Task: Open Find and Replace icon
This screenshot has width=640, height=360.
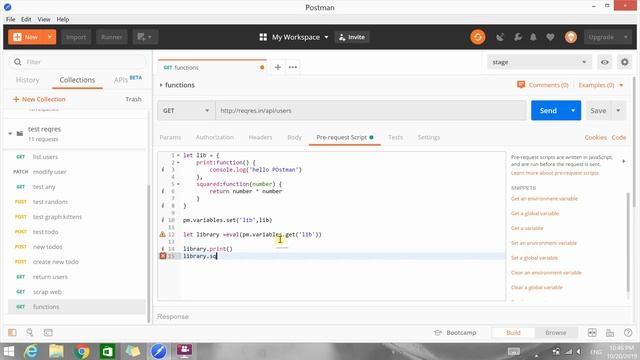Action: pos(30,333)
